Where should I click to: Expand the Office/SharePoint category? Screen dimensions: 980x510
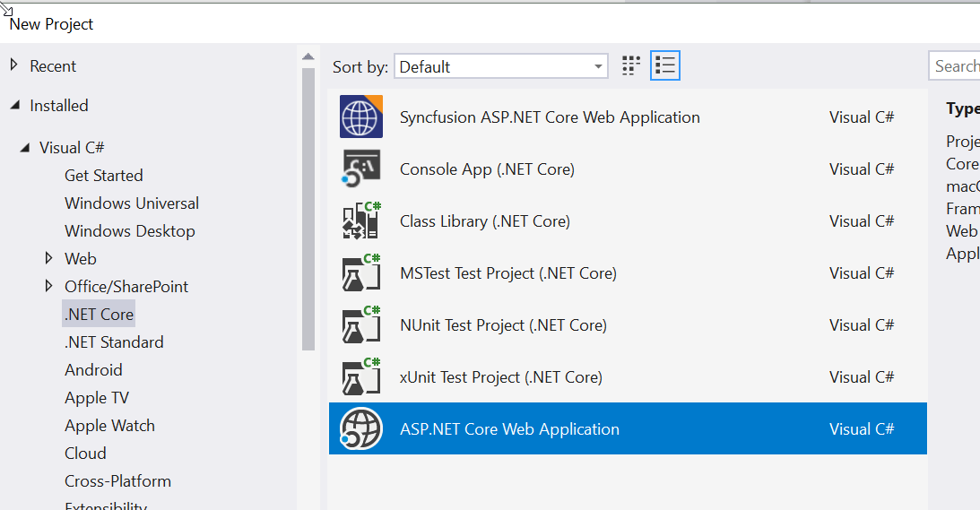49,286
